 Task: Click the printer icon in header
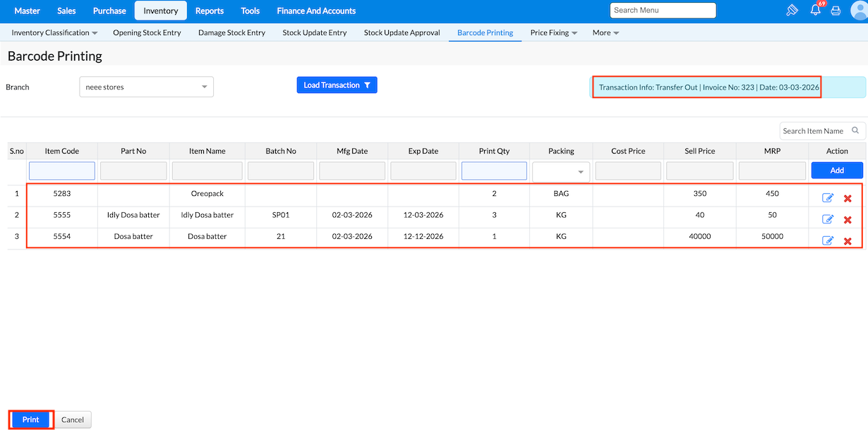(x=836, y=11)
